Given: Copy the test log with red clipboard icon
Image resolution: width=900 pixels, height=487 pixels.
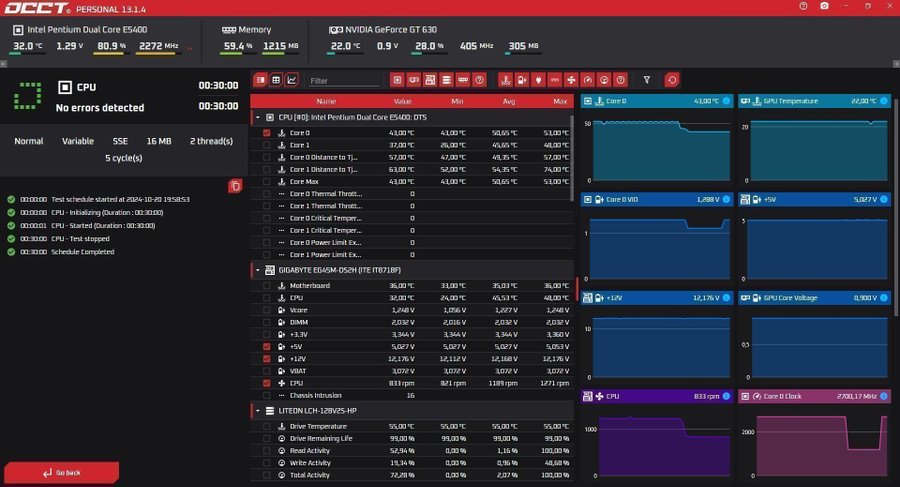Looking at the screenshot, I should point(234,185).
